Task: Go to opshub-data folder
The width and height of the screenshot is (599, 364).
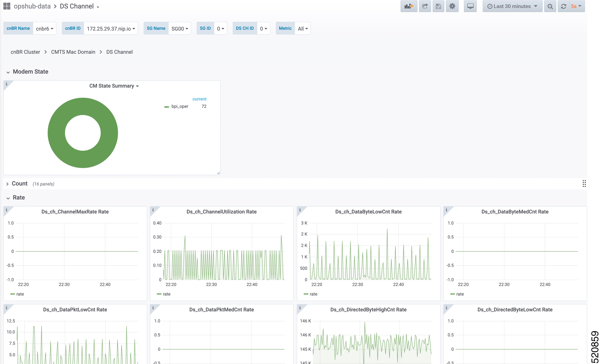Action: [32, 6]
